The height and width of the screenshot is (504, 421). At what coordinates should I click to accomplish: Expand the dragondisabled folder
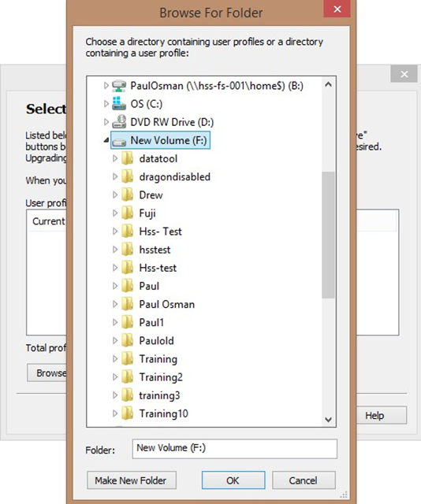click(115, 176)
